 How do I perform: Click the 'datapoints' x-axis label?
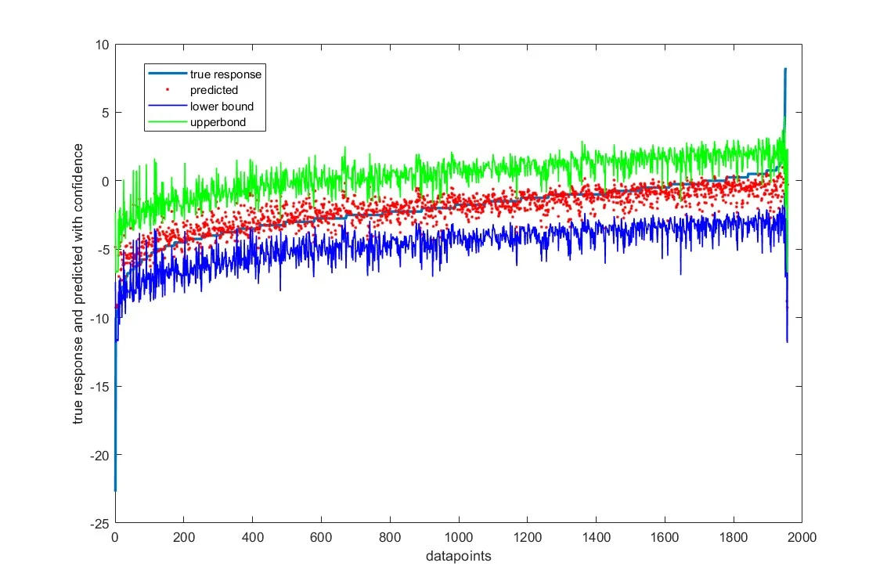point(459,556)
